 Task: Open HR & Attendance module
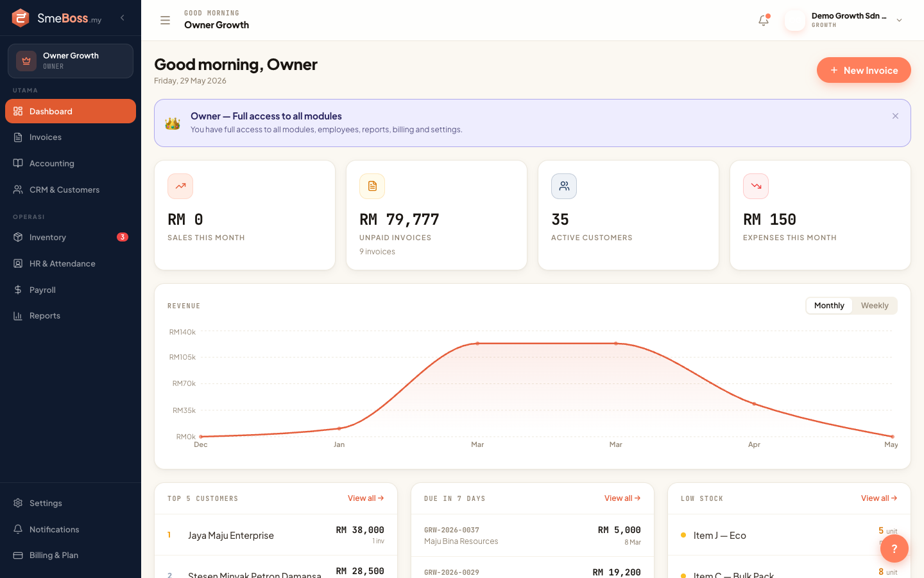71,264
